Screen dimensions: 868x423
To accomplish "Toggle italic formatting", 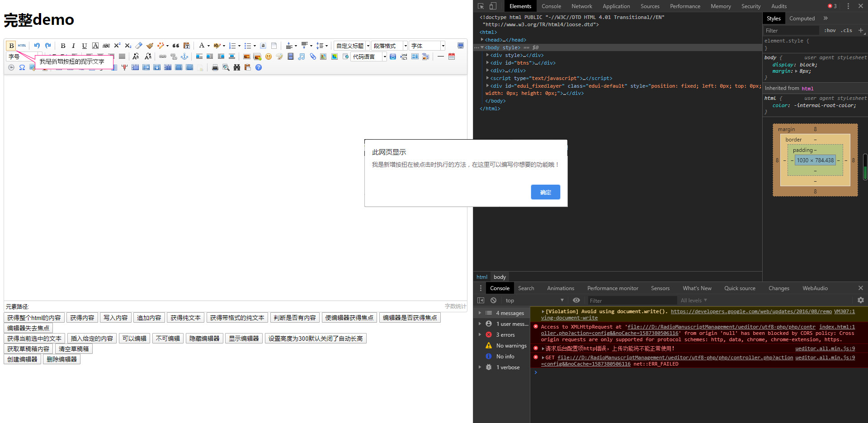I will click(x=73, y=46).
